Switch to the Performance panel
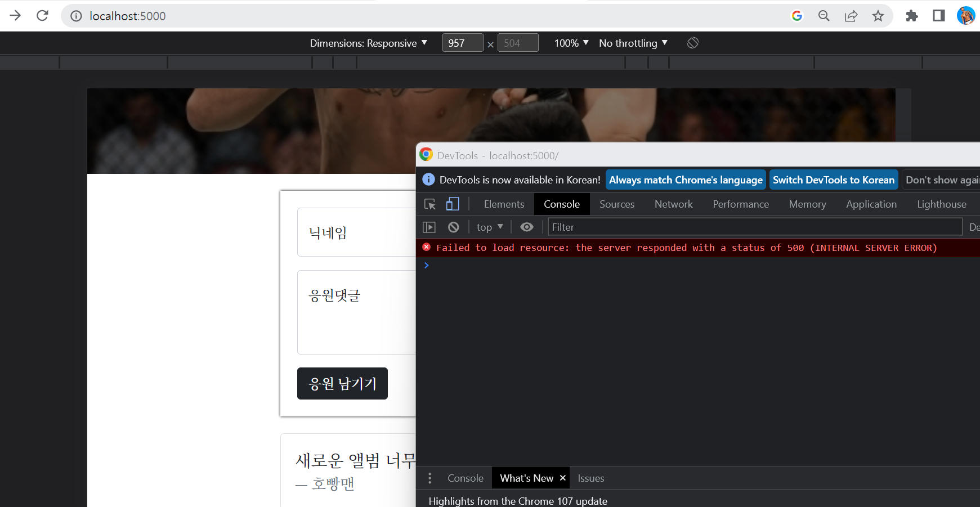This screenshot has width=980, height=507. 741,204
